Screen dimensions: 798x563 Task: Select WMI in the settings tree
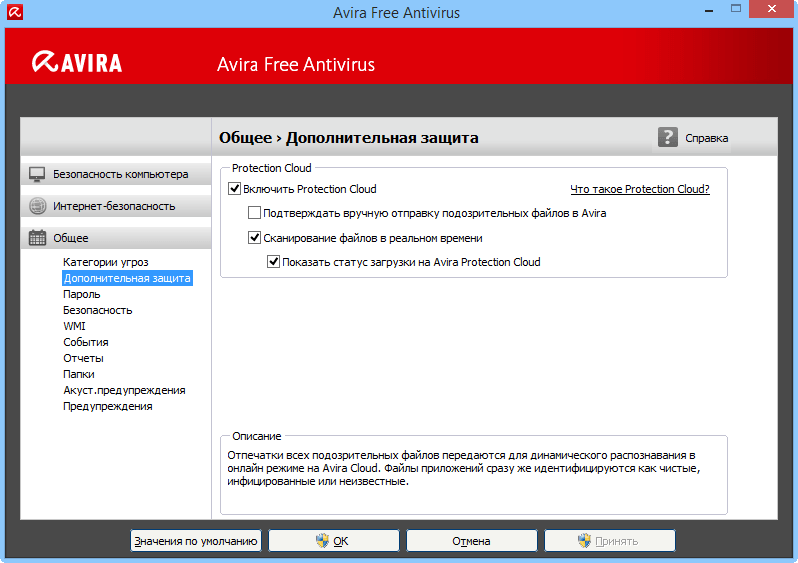point(74,326)
